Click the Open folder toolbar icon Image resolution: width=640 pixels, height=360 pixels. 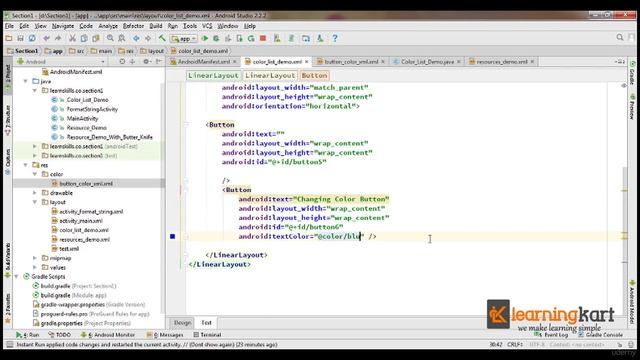tap(9, 38)
